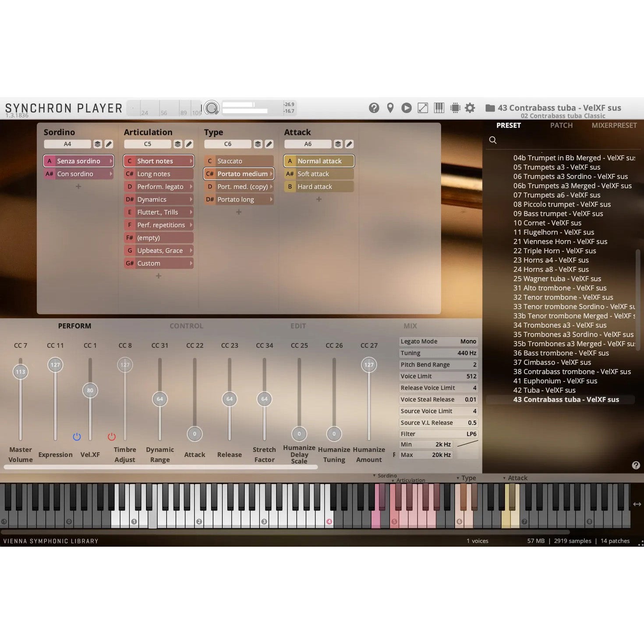Viewport: 644px width, 644px height.
Task: Click the Master Volume slider knob
Action: (21, 372)
